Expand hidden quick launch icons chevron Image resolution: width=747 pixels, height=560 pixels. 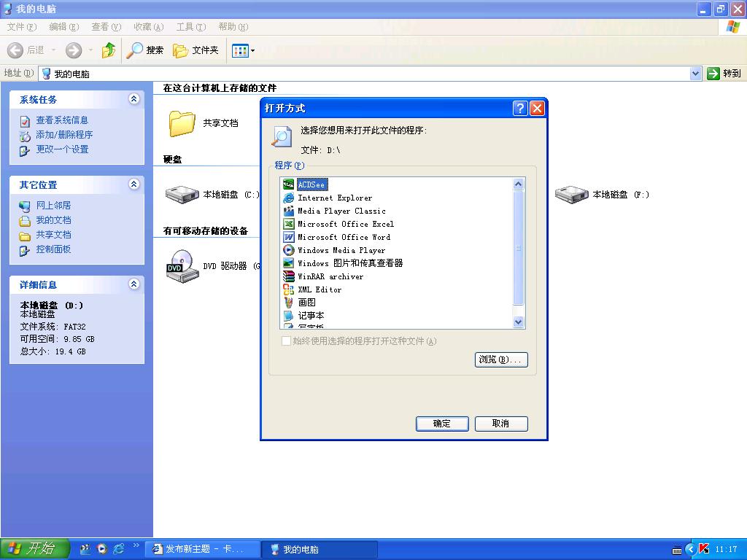pos(136,545)
